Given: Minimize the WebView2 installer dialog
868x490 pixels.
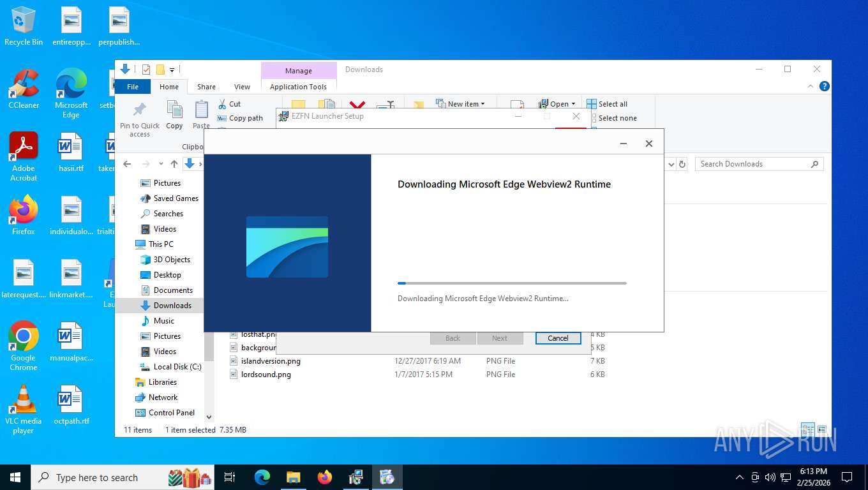Looking at the screenshot, I should coord(624,144).
